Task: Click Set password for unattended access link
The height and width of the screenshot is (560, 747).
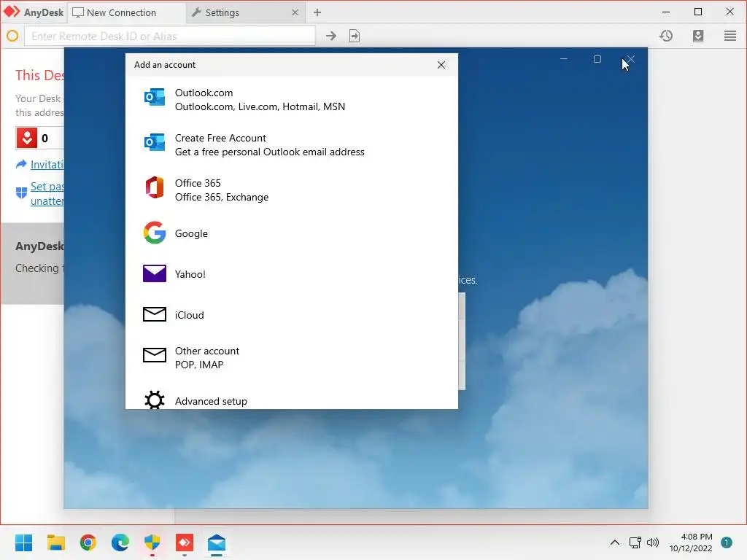Action: (47, 194)
